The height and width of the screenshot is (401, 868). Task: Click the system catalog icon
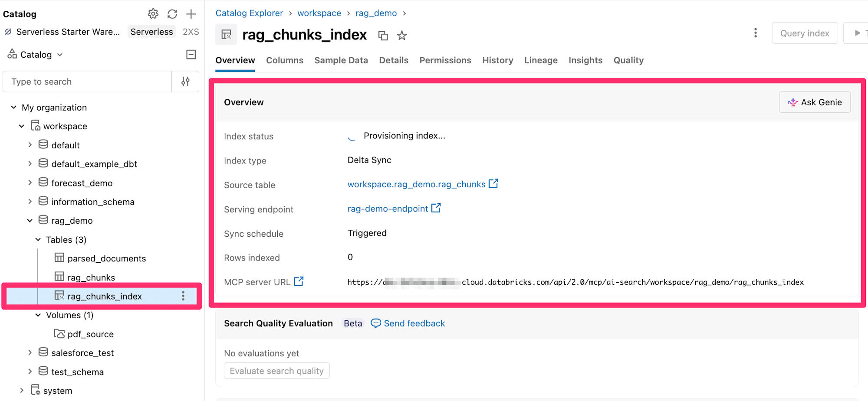tap(36, 390)
